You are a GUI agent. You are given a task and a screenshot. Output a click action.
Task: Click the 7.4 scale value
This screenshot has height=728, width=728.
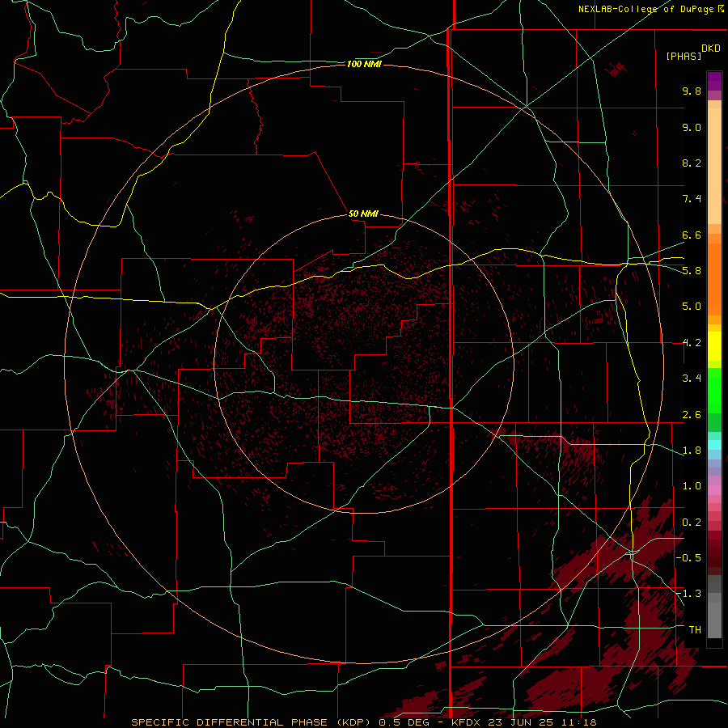[692, 199]
